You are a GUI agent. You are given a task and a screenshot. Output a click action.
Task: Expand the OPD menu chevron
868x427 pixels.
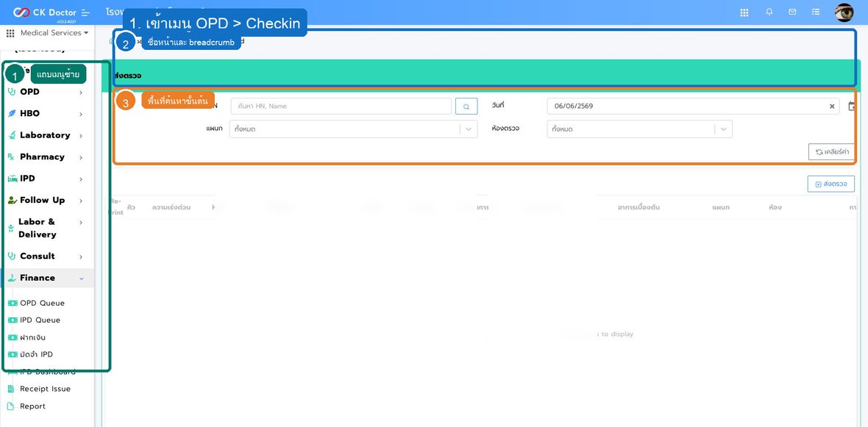point(81,93)
